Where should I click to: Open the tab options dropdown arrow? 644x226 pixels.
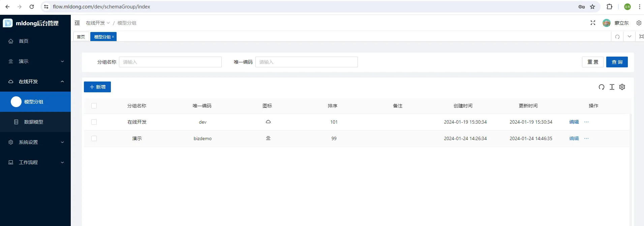pos(629,36)
